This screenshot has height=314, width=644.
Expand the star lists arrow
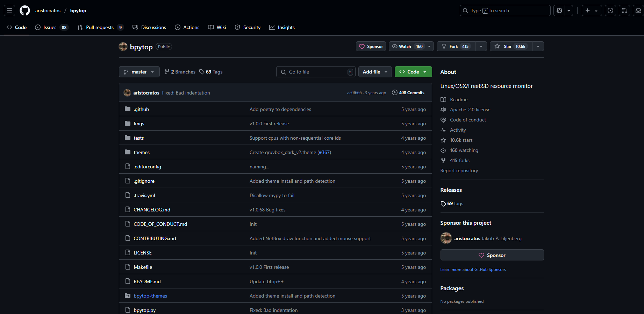(538, 46)
